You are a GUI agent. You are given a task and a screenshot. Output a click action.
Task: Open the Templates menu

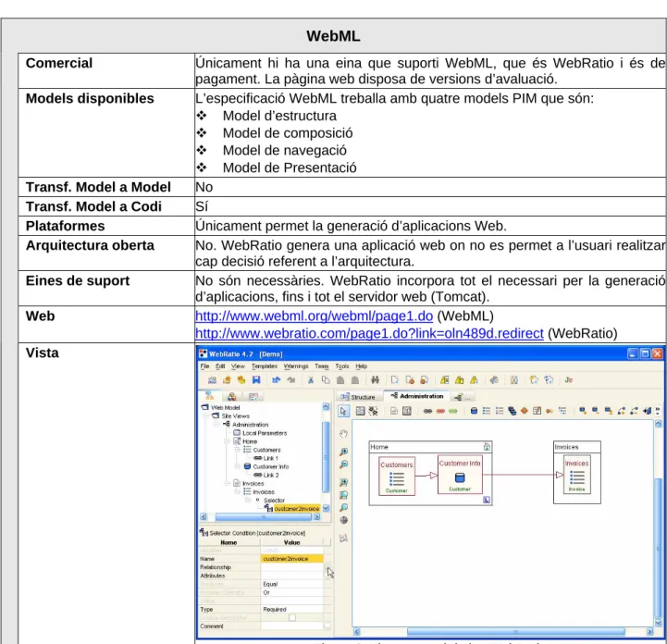265,366
